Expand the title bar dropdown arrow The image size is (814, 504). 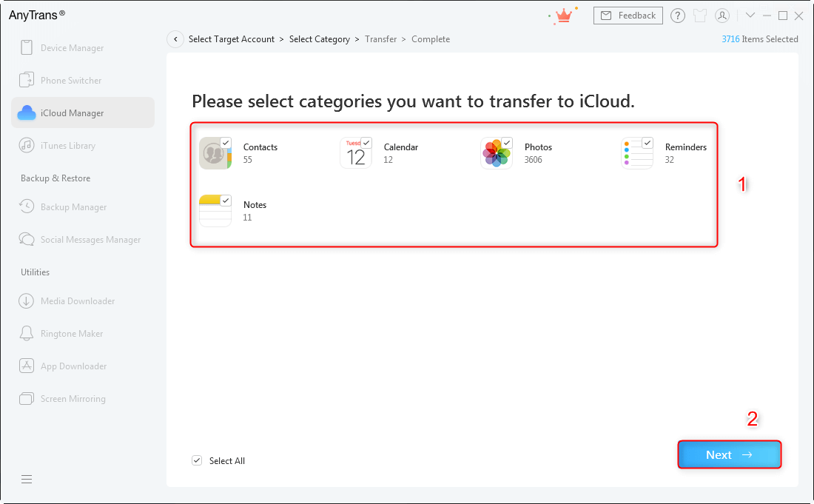(750, 16)
